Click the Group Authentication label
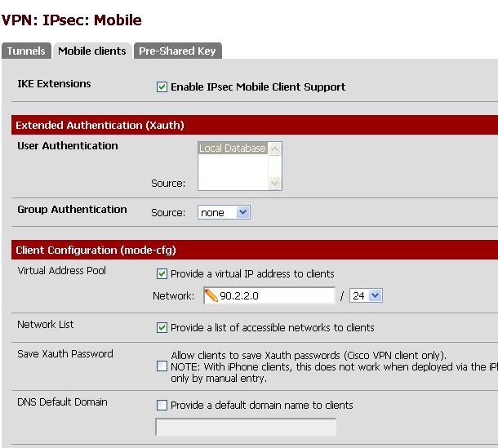Screen dimensions: 498x448 (x=72, y=210)
